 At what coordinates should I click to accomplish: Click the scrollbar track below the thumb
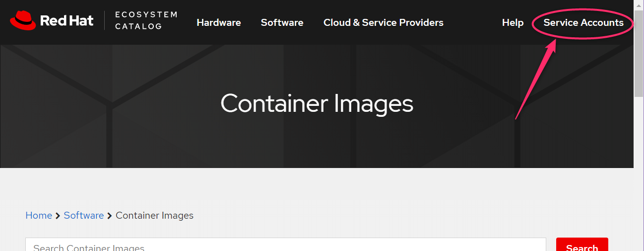coord(639,174)
